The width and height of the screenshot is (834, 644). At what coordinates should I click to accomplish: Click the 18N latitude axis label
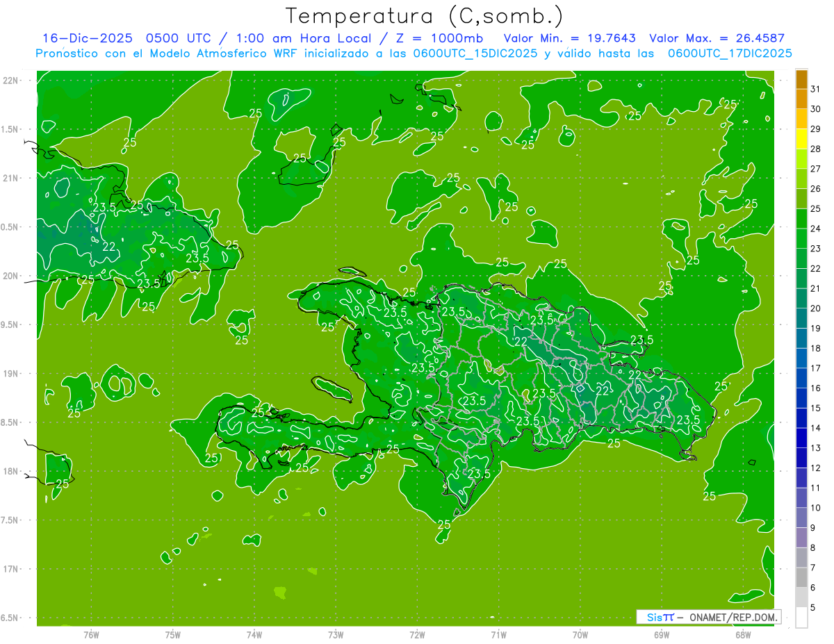pyautogui.click(x=11, y=471)
